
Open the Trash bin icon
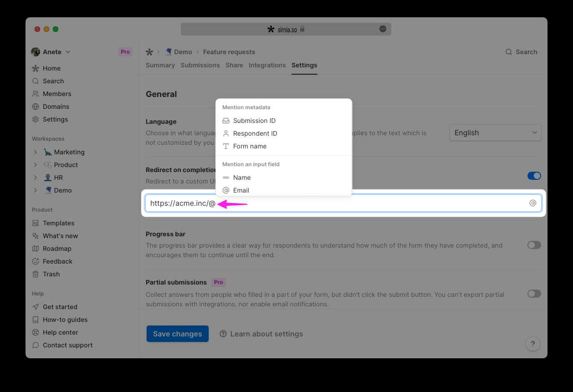pos(36,274)
